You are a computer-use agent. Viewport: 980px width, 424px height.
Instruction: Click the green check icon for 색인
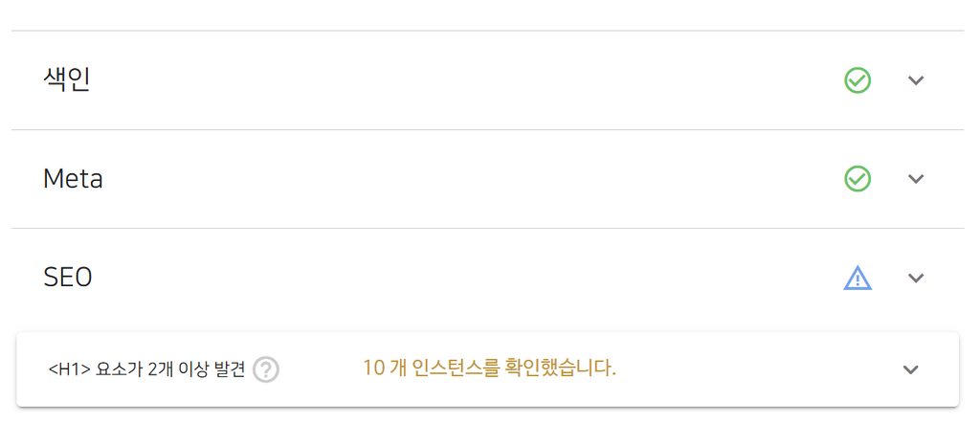(x=857, y=80)
